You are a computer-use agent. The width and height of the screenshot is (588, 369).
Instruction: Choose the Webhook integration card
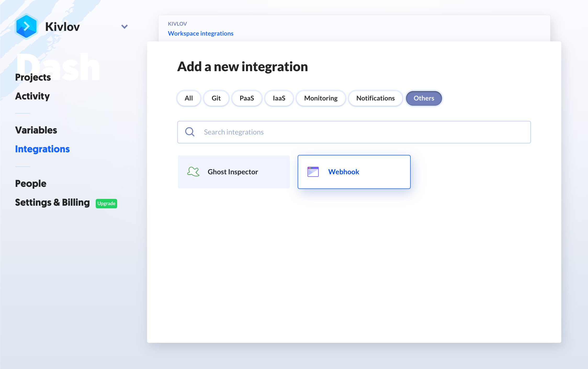[x=354, y=172]
